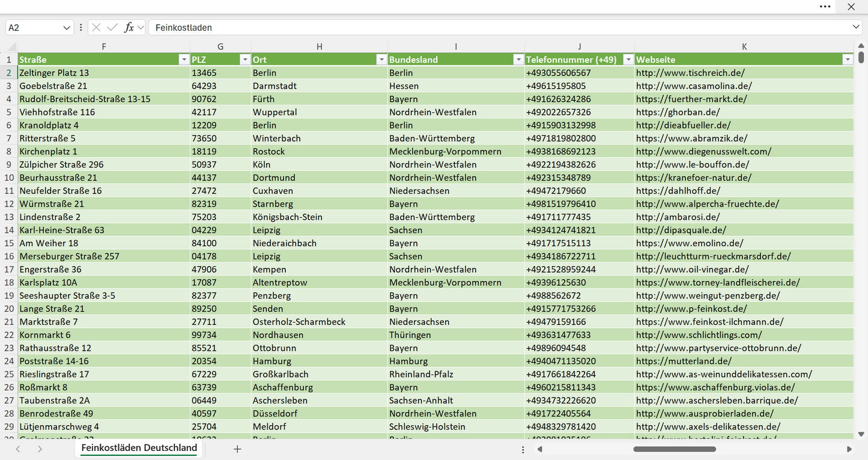Select the Feinkostläden Deutschland sheet tab
The width and height of the screenshot is (868, 460).
[x=139, y=448]
